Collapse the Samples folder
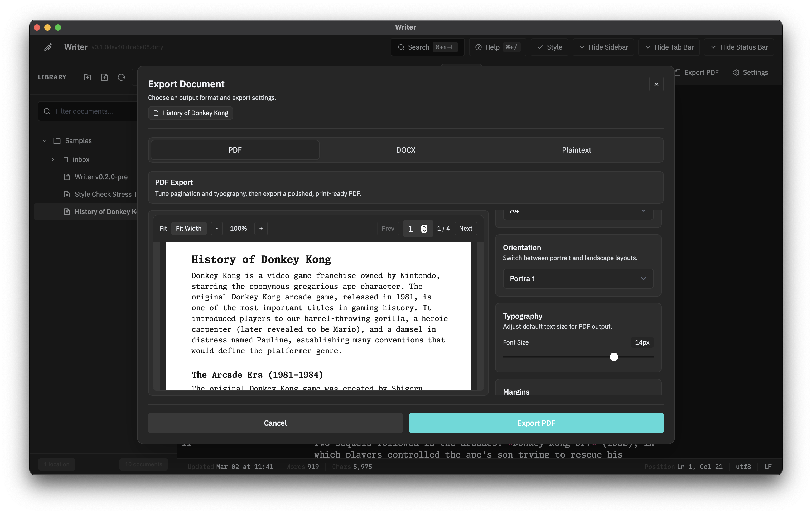This screenshot has height=514, width=812. [44, 140]
